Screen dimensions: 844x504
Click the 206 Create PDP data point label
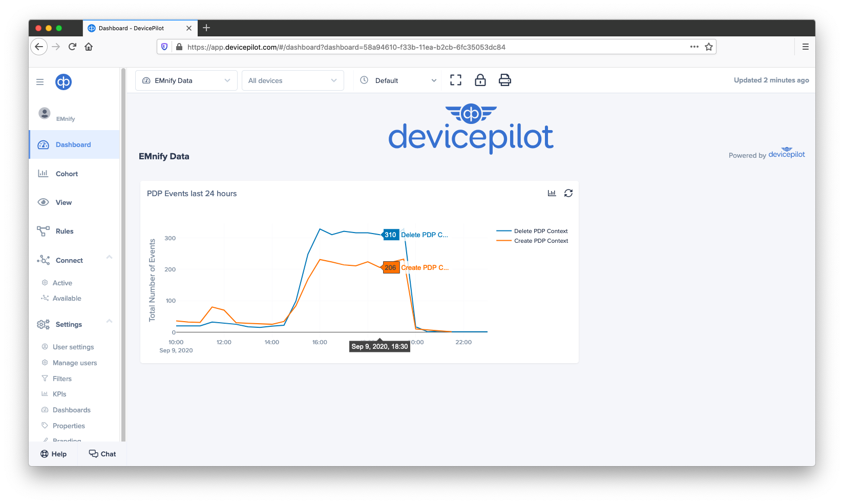pos(391,267)
